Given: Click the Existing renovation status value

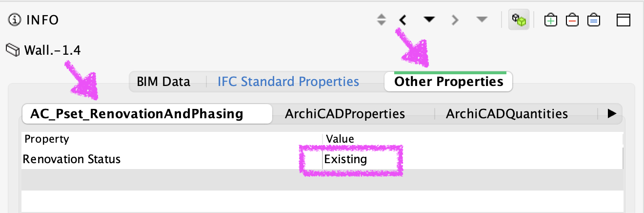Looking at the screenshot, I should click(345, 159).
